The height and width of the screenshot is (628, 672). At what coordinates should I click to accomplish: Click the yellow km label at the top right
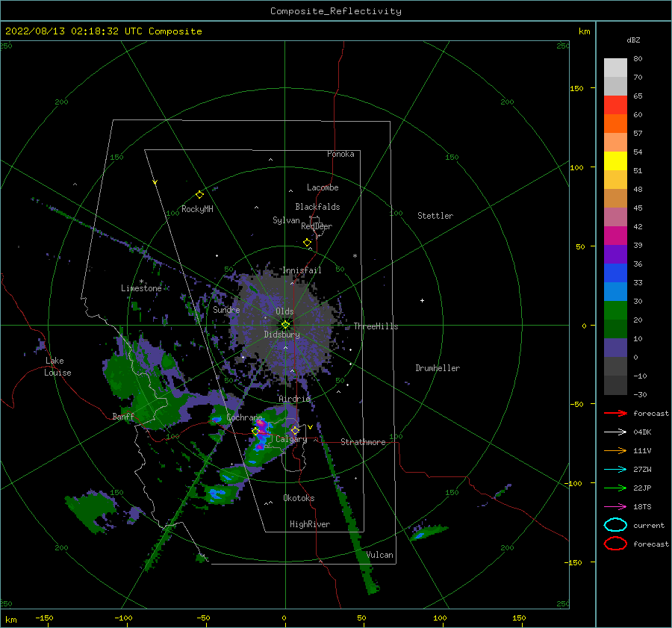(584, 31)
